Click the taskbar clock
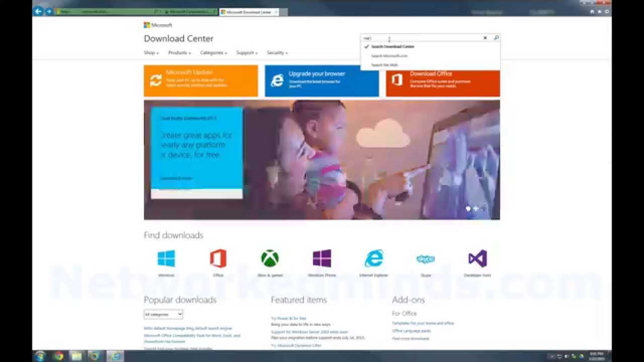Viewport: 644px width, 362px height. [597, 356]
